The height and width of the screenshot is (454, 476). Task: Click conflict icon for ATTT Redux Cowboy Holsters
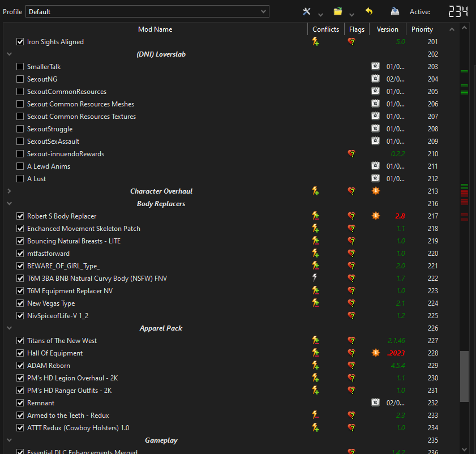(x=315, y=427)
